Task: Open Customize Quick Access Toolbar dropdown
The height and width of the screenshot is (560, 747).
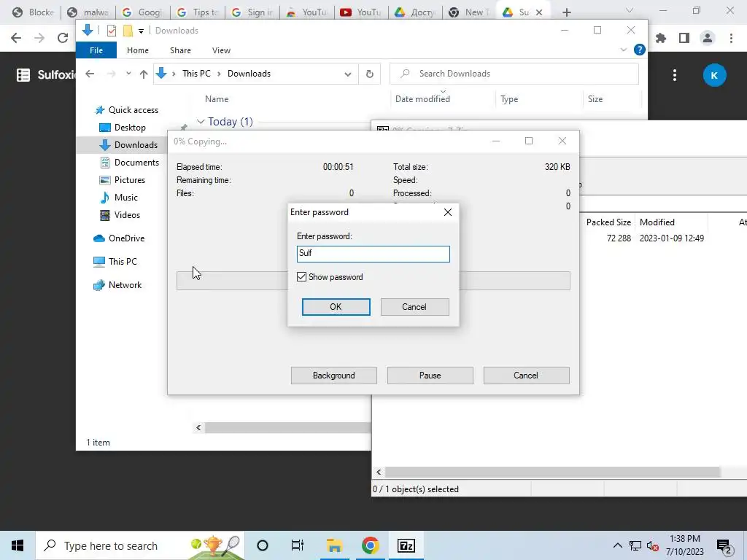Action: coord(141,31)
